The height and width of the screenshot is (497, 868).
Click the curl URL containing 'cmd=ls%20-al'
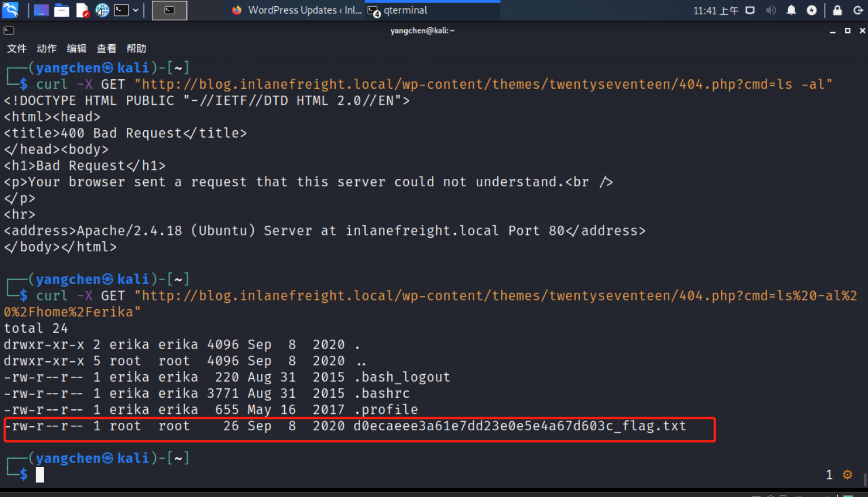496,296
